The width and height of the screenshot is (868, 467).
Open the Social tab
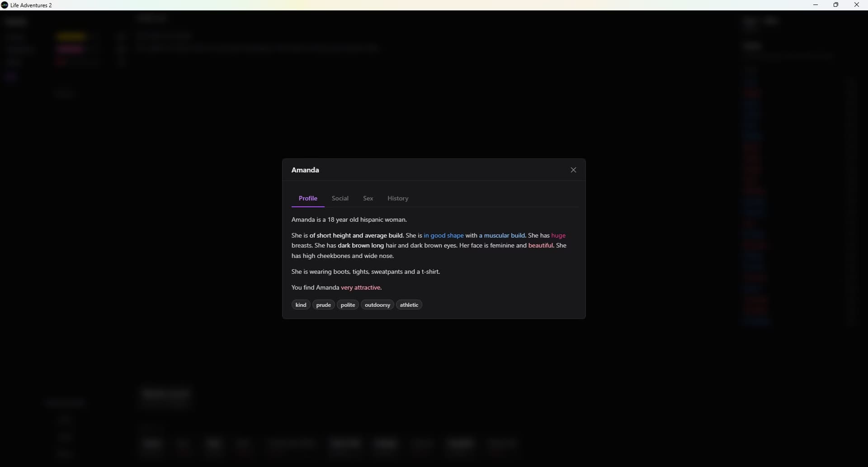point(340,199)
